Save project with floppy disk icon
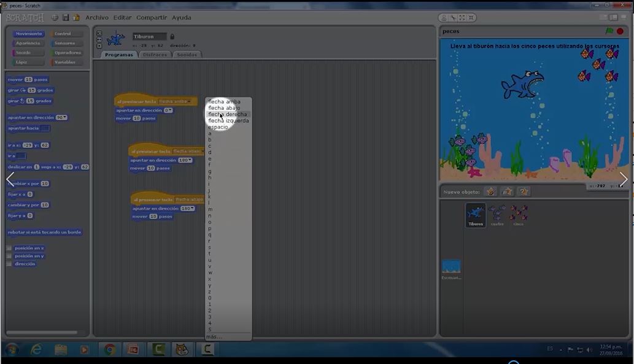The width and height of the screenshot is (634, 364). tap(66, 17)
